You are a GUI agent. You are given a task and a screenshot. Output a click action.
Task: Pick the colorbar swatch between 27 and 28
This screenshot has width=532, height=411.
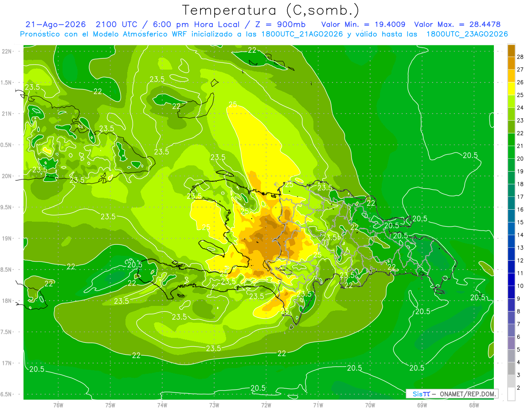(x=511, y=63)
